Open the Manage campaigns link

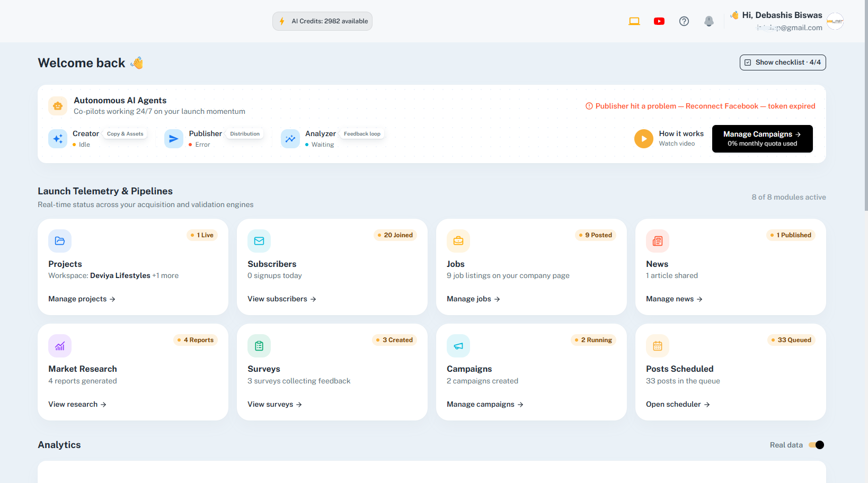(x=485, y=404)
